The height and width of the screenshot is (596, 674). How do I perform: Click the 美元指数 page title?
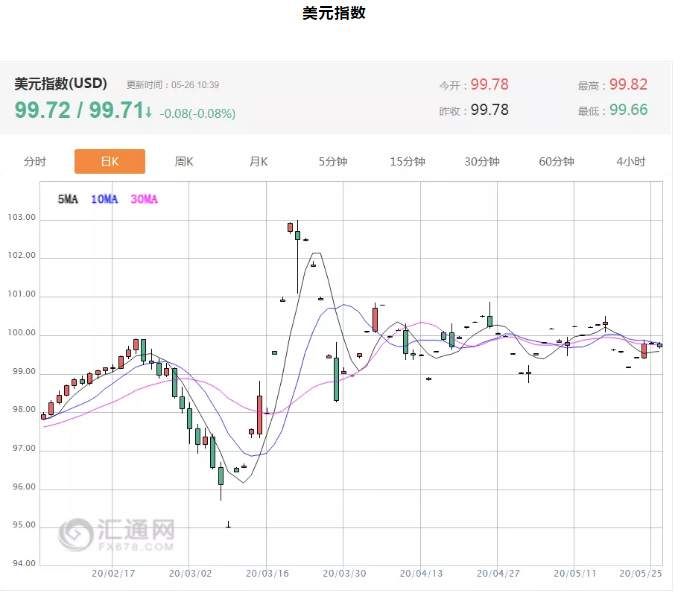point(334,12)
